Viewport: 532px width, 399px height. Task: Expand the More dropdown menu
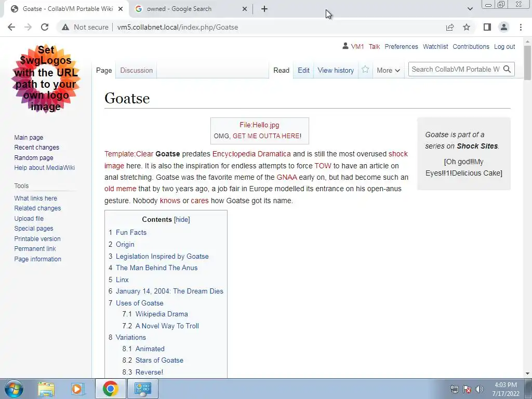pos(388,70)
